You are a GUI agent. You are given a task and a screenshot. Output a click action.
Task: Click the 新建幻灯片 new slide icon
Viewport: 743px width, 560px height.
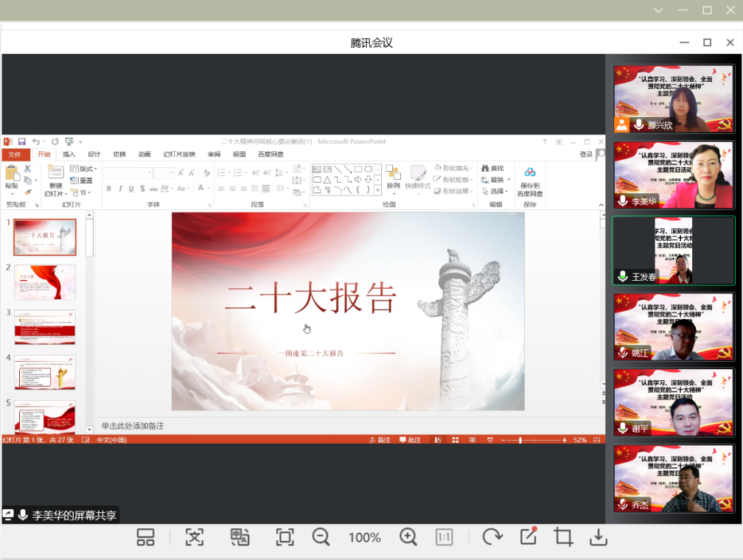coord(55,172)
